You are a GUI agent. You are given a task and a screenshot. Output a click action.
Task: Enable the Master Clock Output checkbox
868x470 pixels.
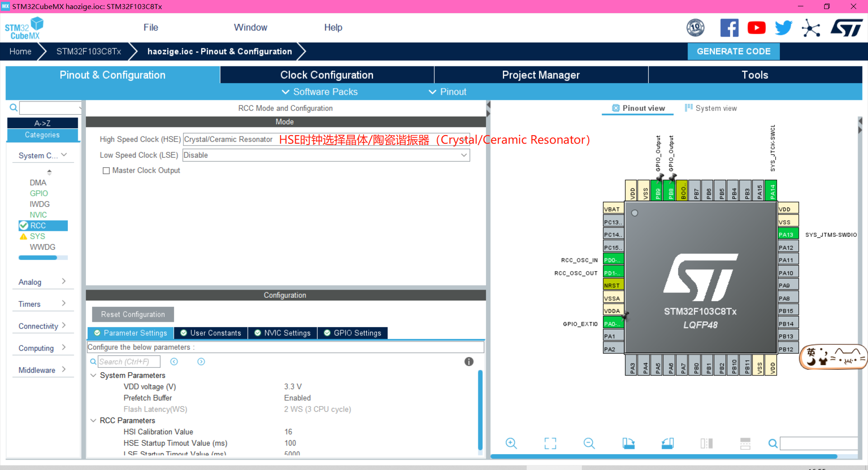pos(106,171)
